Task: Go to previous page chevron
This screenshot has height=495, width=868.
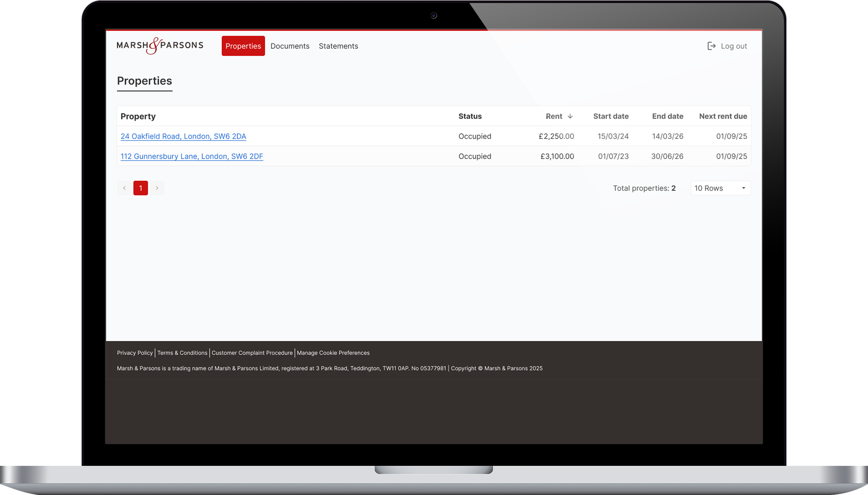Action: [124, 188]
